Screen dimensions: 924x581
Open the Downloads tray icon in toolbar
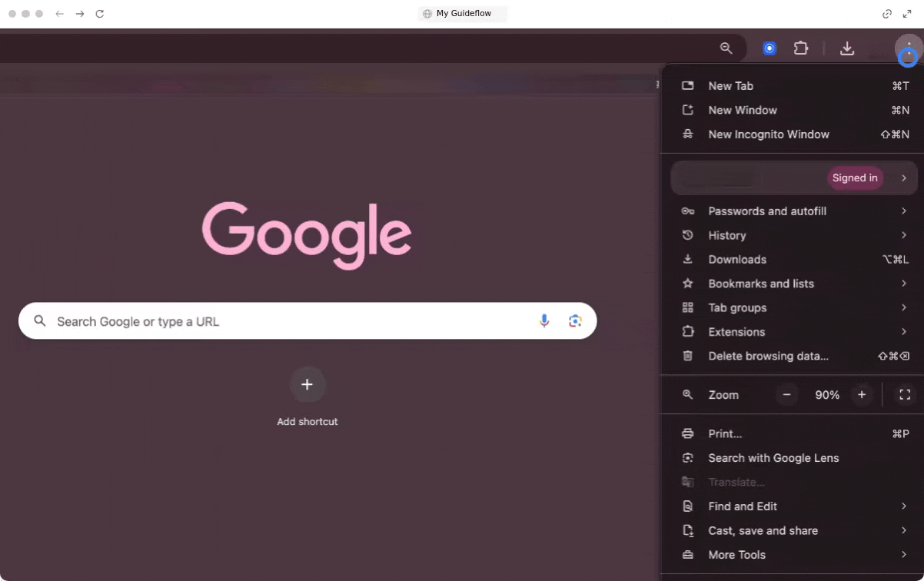point(847,48)
